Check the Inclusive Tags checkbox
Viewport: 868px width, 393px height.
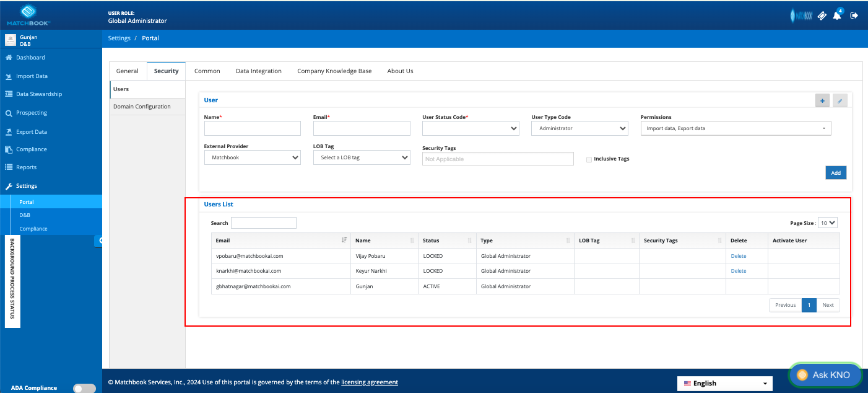pyautogui.click(x=589, y=159)
